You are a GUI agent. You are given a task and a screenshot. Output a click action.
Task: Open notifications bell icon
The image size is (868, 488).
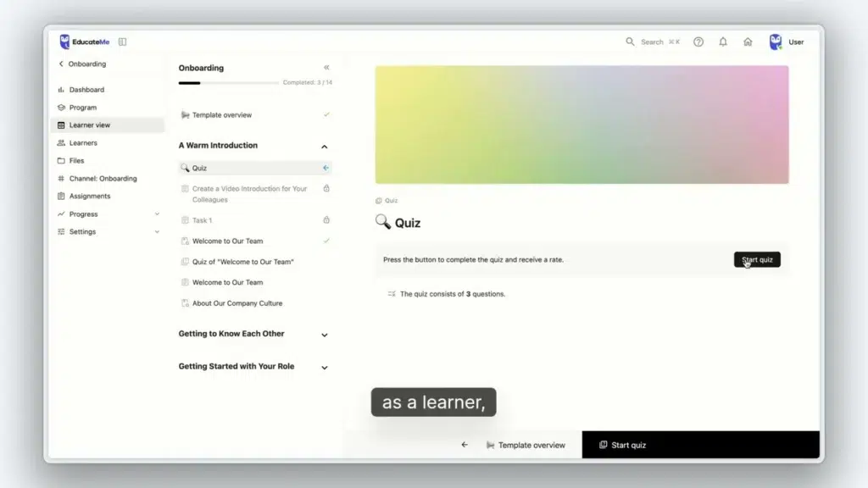(723, 42)
